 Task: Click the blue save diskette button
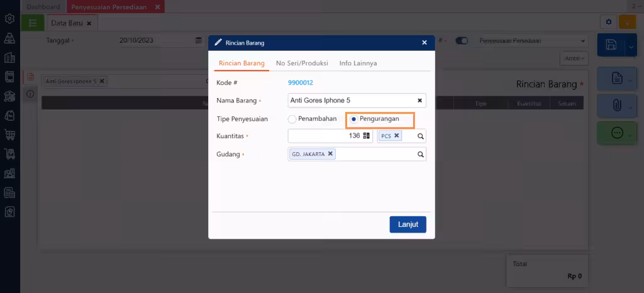coord(611,45)
